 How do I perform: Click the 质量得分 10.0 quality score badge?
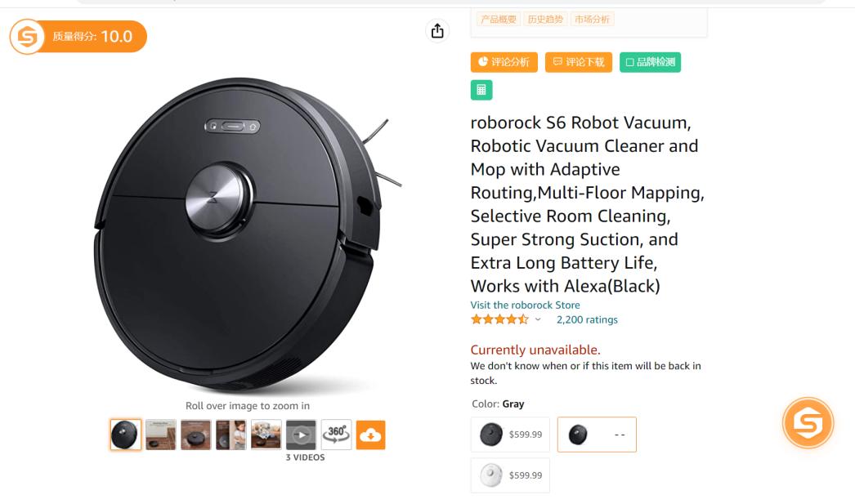click(x=78, y=37)
